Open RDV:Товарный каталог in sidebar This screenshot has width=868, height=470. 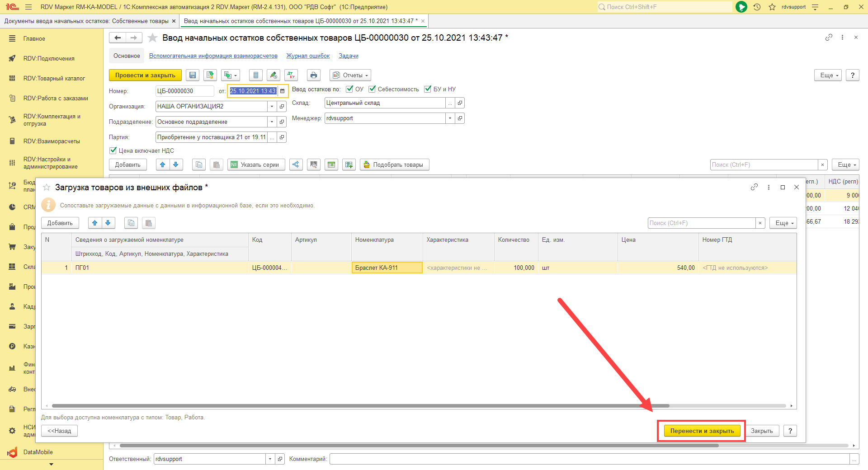(54, 79)
